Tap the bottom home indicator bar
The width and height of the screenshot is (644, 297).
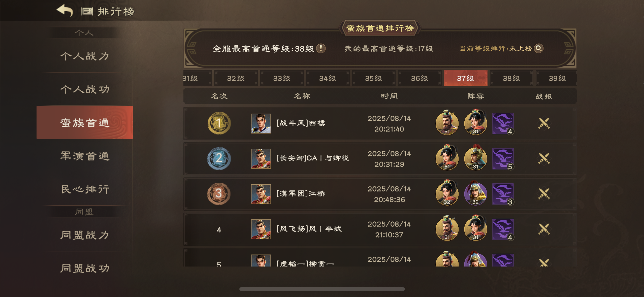coord(322,289)
